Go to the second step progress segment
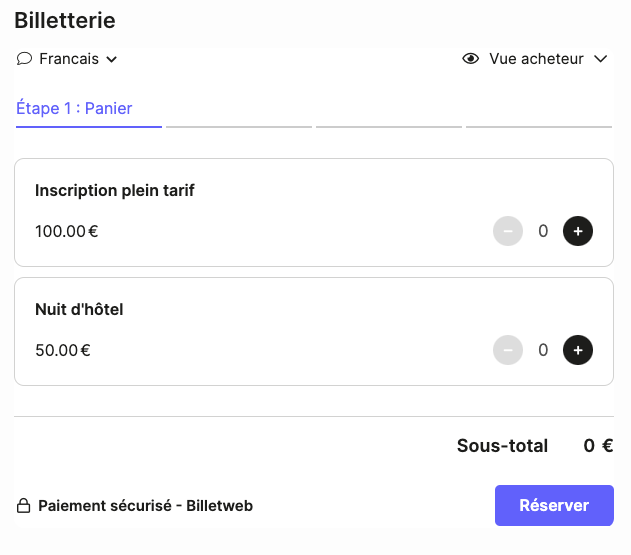 (239, 126)
